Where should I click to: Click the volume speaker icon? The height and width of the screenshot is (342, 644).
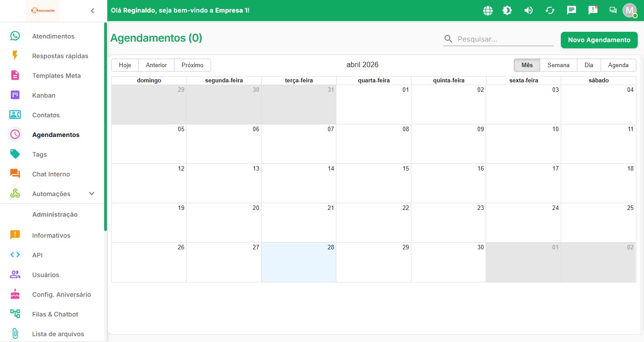point(529,10)
